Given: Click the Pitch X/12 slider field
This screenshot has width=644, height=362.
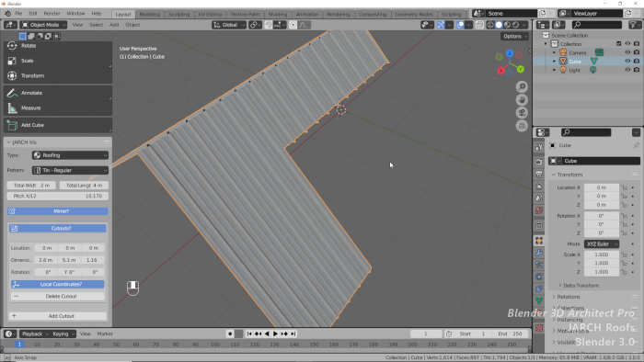Looking at the screenshot, I should pyautogui.click(x=57, y=196).
